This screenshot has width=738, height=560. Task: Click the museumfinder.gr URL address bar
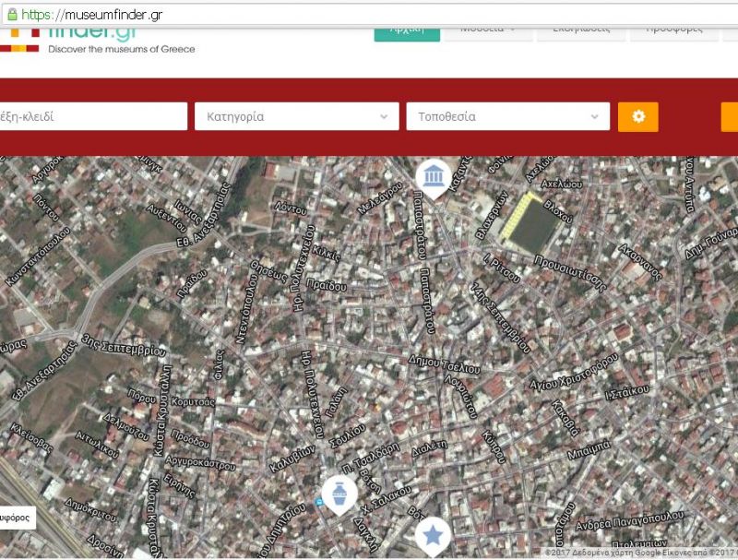coord(369,15)
